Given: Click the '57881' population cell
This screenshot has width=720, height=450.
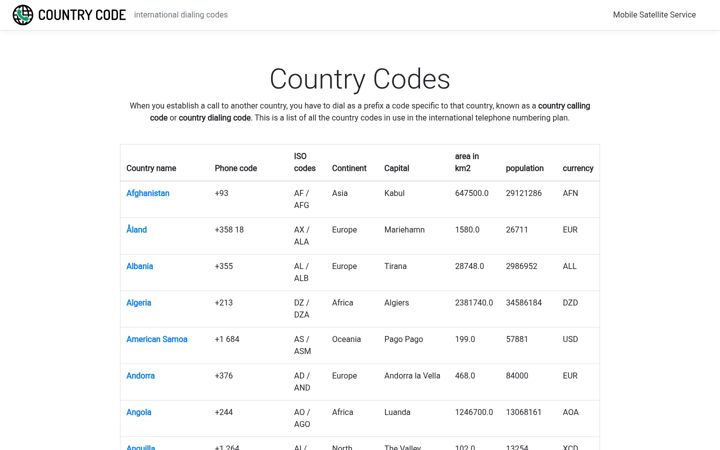Looking at the screenshot, I should click(x=517, y=339).
